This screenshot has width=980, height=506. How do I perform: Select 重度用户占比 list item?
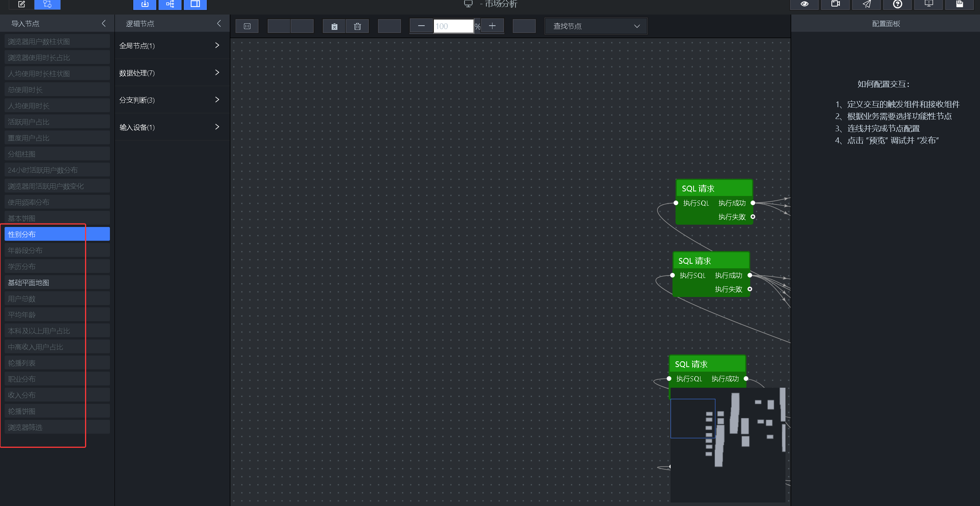coord(57,138)
